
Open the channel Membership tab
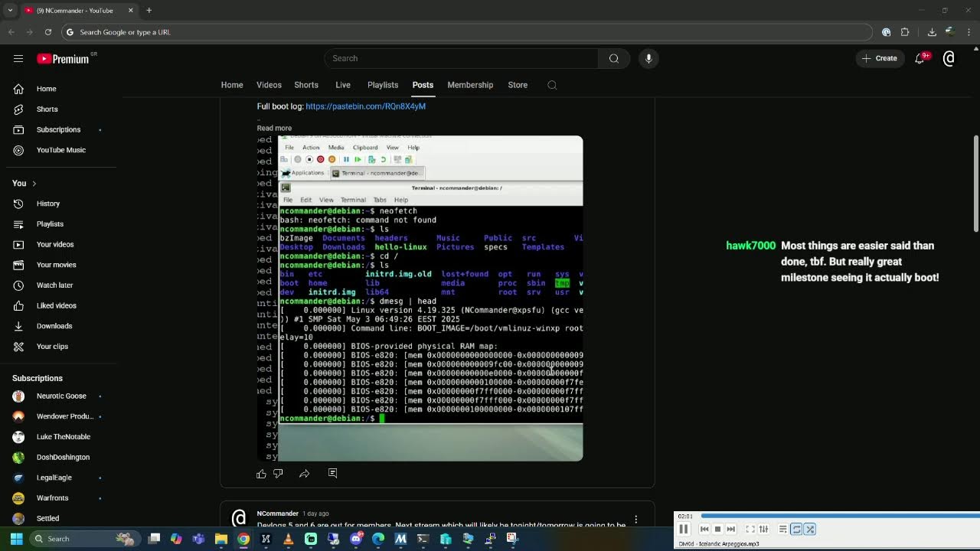click(470, 85)
